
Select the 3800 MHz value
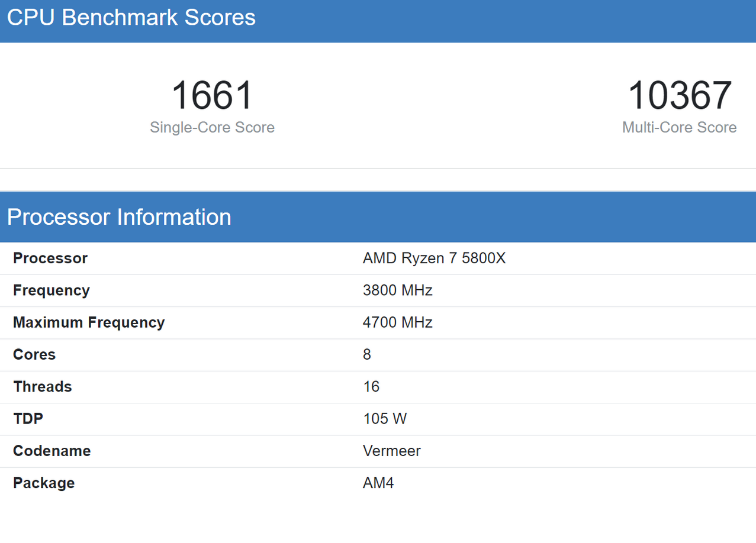[x=398, y=290]
